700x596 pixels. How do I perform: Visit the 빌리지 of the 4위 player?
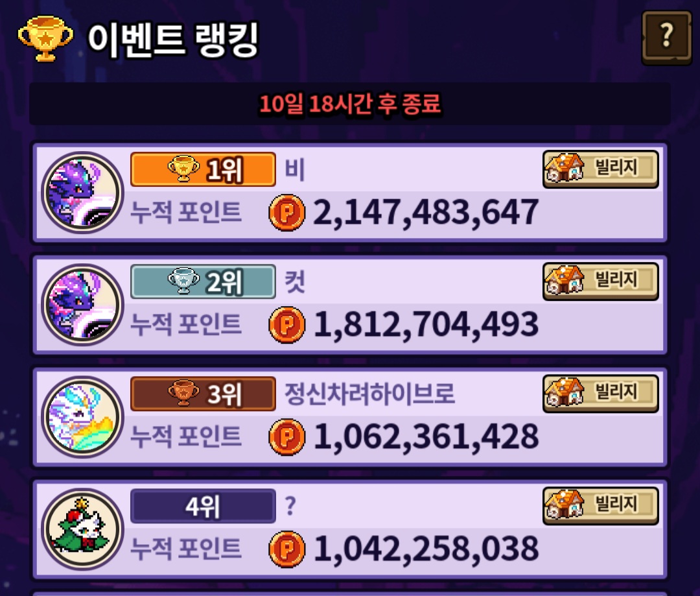tap(600, 505)
